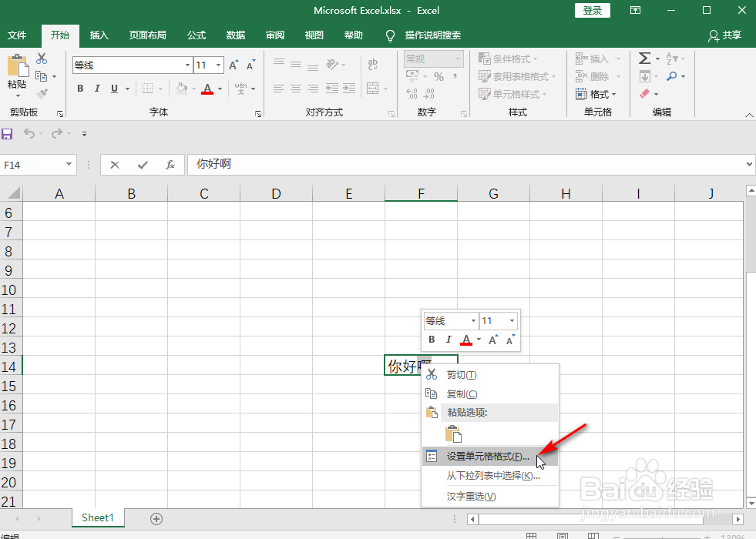Toggle Underline in the ribbon font group
Screen dimensions: 756x539
(114, 88)
